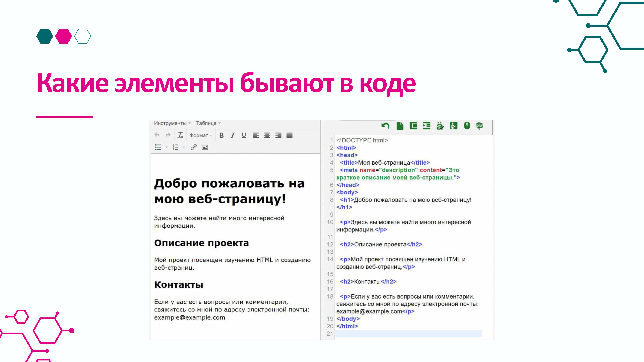This screenshot has width=644, height=362.
Task: Click the green 'bla!' speech bubble icon
Action: click(479, 126)
